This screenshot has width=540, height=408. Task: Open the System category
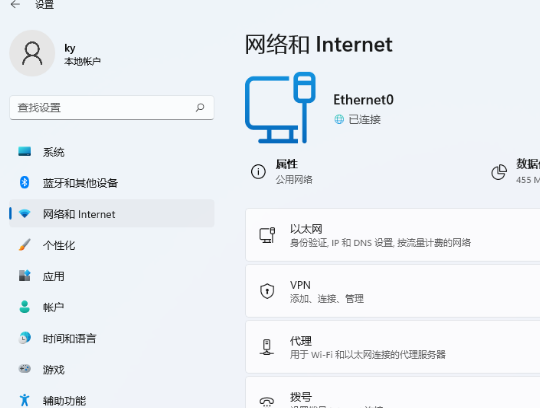112,152
